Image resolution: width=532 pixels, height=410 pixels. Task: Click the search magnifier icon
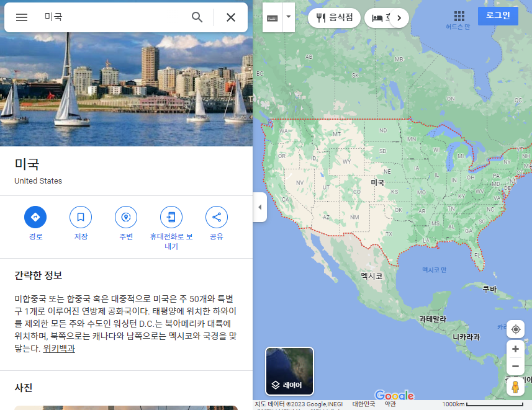[x=197, y=17]
